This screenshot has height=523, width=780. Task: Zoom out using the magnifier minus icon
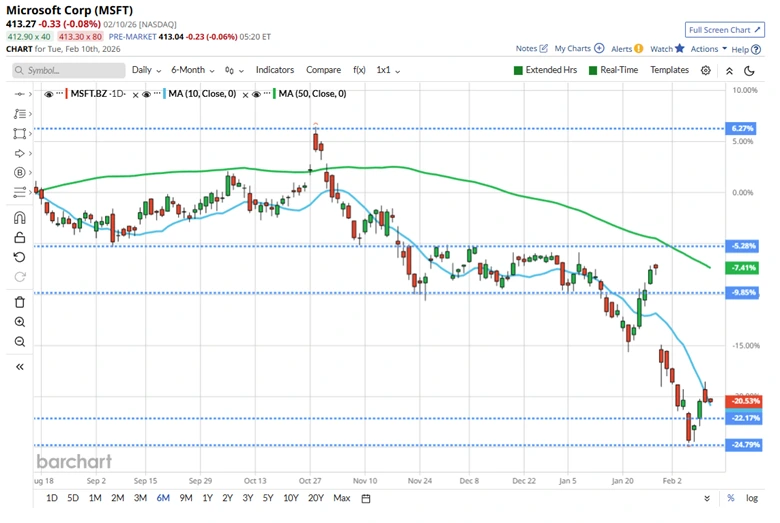[x=19, y=342]
